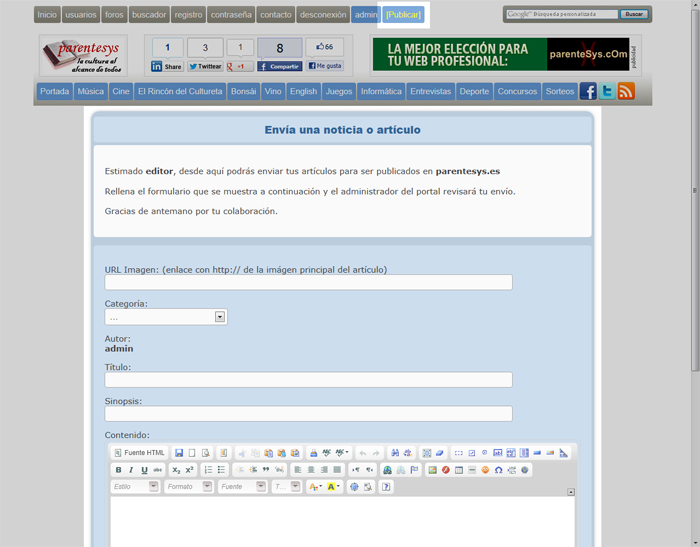700x547 pixels.
Task: Toggle superscript formatting in editor
Action: pos(189,470)
